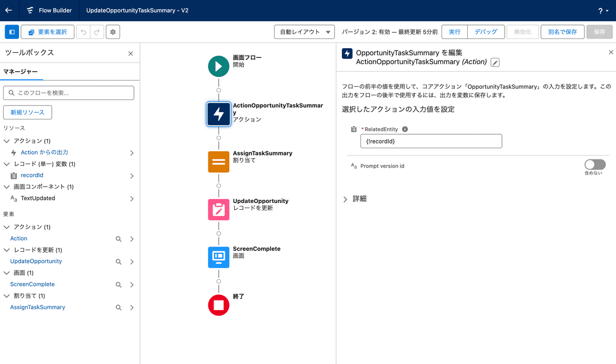
Task: Expand Action element chevron
Action: click(131, 239)
